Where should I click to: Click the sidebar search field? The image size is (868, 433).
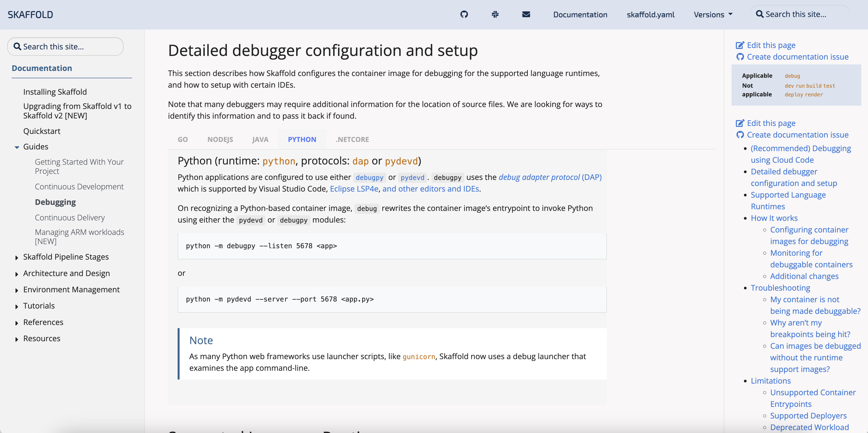click(65, 46)
